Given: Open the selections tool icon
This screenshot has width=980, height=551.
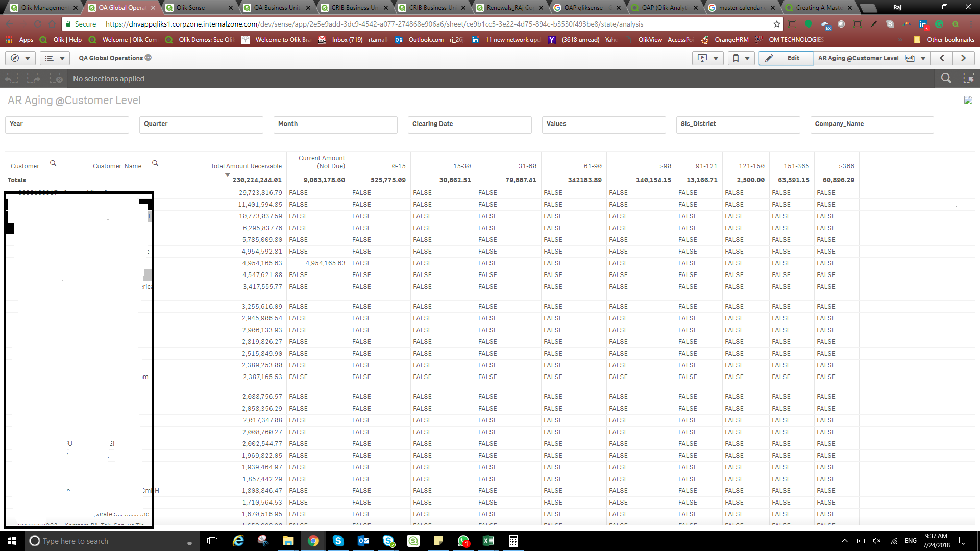Looking at the screenshot, I should point(968,78).
